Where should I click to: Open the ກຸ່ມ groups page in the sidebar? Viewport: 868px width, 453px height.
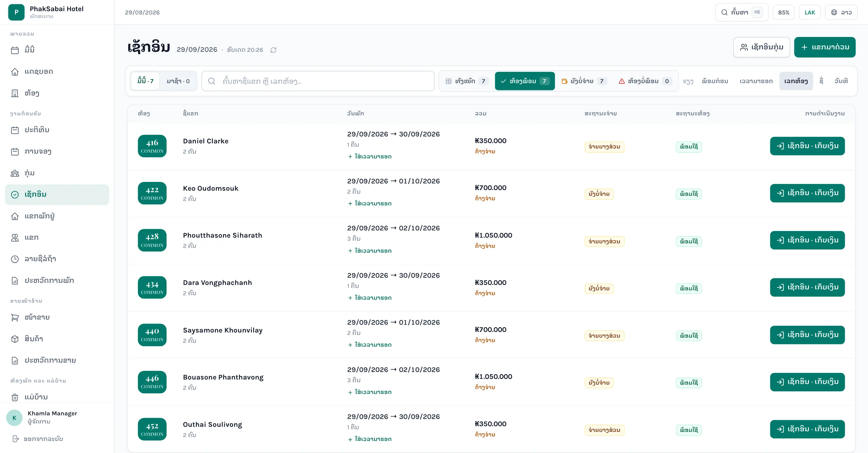[57, 173]
